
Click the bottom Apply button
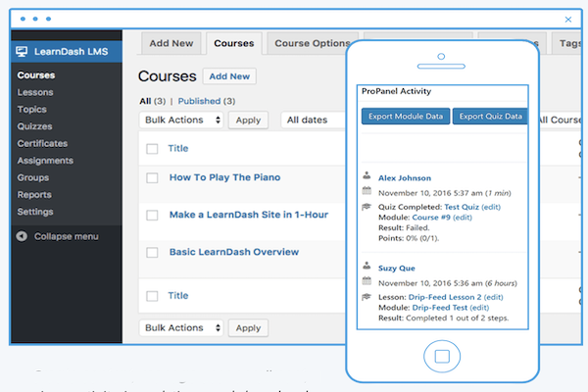click(248, 328)
